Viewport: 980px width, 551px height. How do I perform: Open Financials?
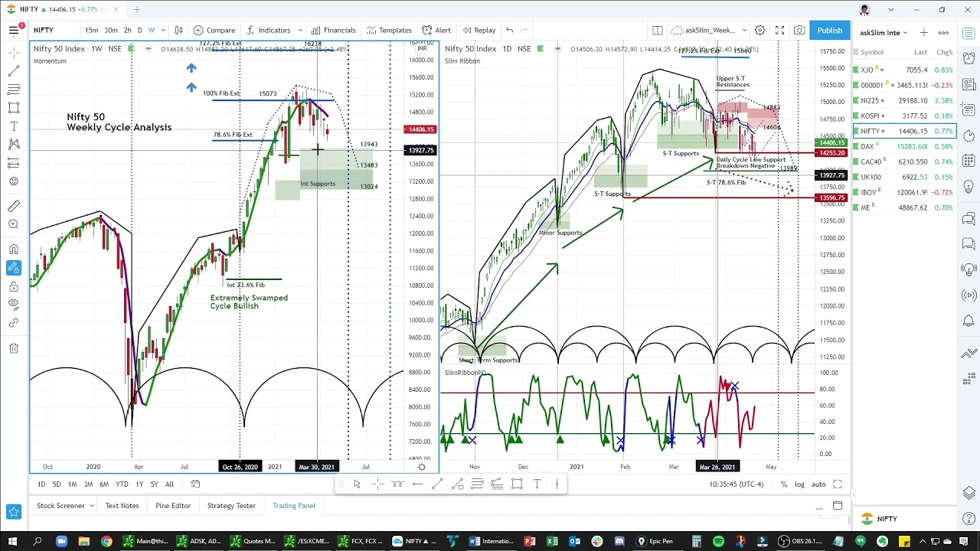click(333, 30)
